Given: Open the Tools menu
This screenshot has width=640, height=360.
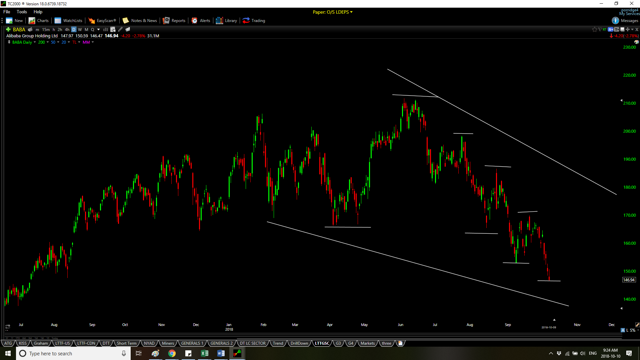Looking at the screenshot, I should (x=22, y=12).
